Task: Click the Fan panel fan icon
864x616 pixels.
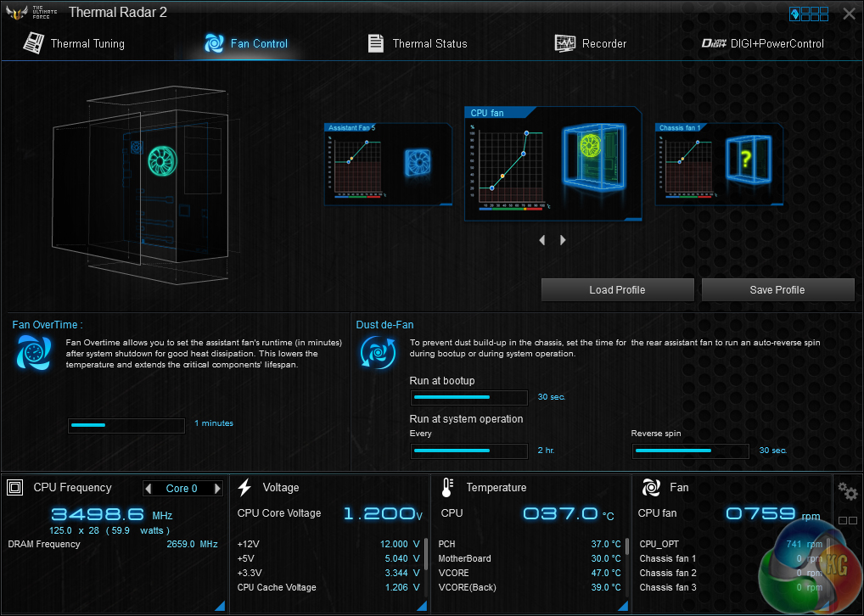Action: 651,488
